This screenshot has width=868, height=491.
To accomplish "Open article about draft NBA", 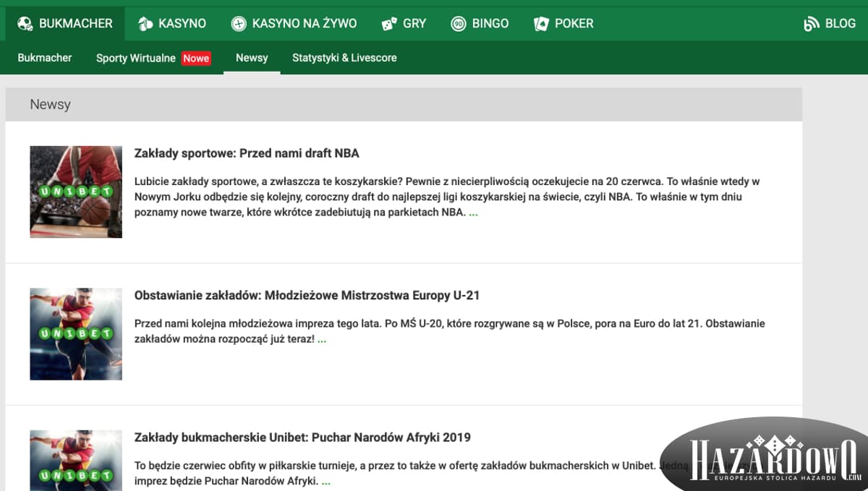I will point(247,153).
